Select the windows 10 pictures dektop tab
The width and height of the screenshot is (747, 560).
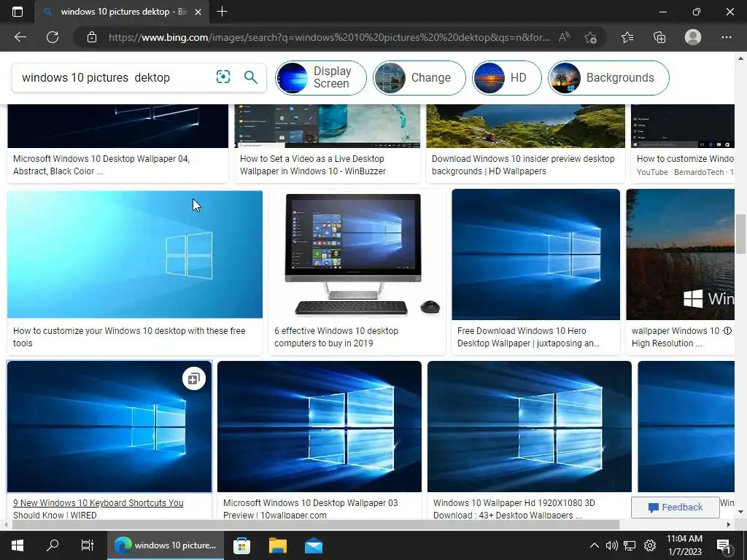(x=122, y=12)
